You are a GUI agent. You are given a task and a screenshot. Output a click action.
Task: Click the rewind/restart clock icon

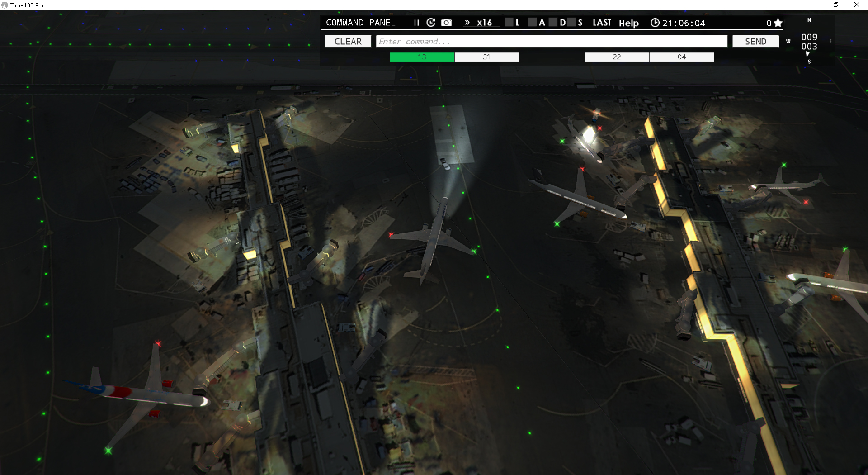tap(431, 23)
